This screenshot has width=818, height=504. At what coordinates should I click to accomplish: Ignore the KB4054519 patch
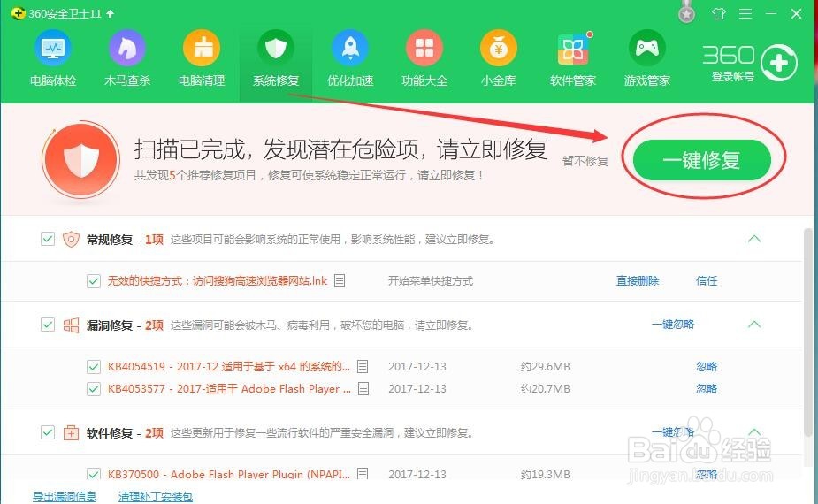coord(707,366)
